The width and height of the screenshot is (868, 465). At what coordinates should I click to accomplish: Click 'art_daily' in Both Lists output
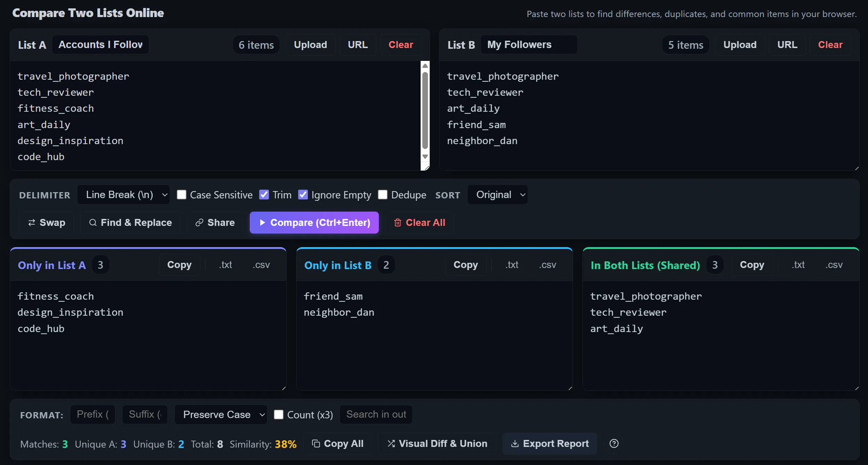[616, 329]
